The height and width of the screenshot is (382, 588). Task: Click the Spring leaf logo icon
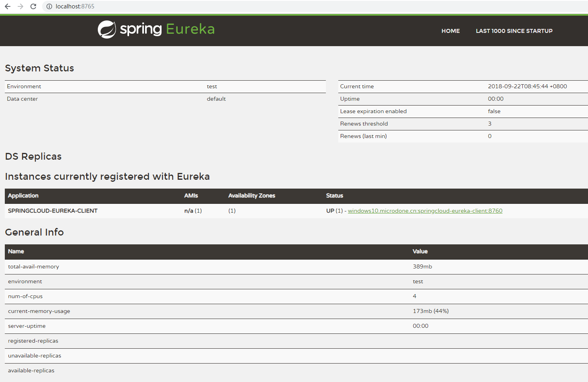point(107,29)
